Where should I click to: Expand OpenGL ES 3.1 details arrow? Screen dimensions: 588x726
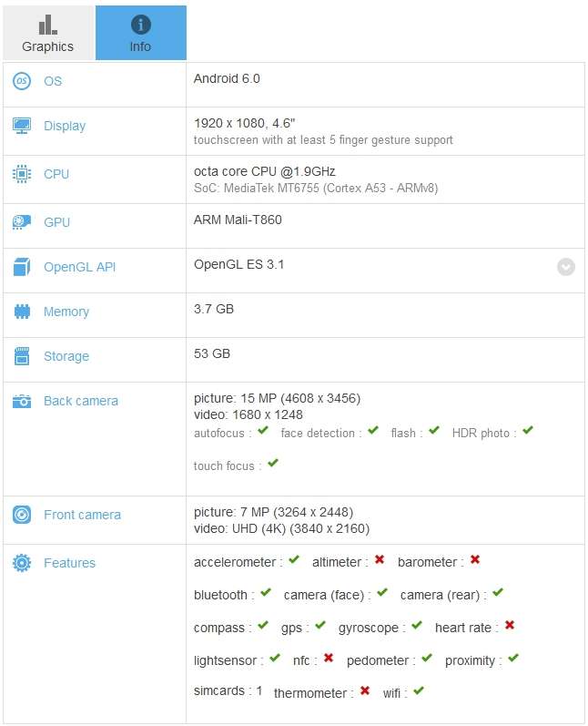[566, 267]
